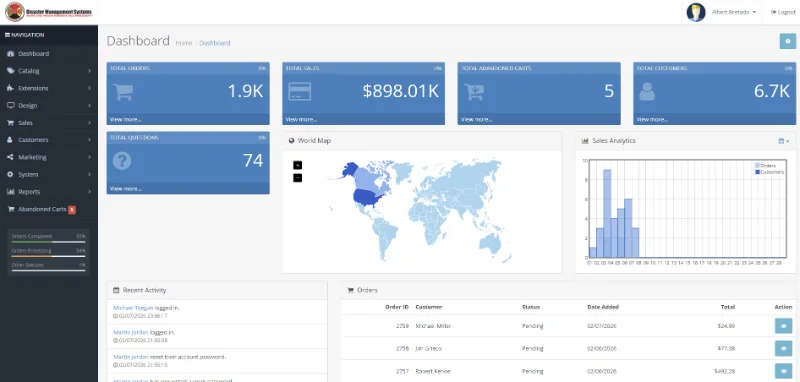Open the Sales Analytics calendar range dropdown
Image resolution: width=800 pixels, height=382 pixels.
coord(783,141)
